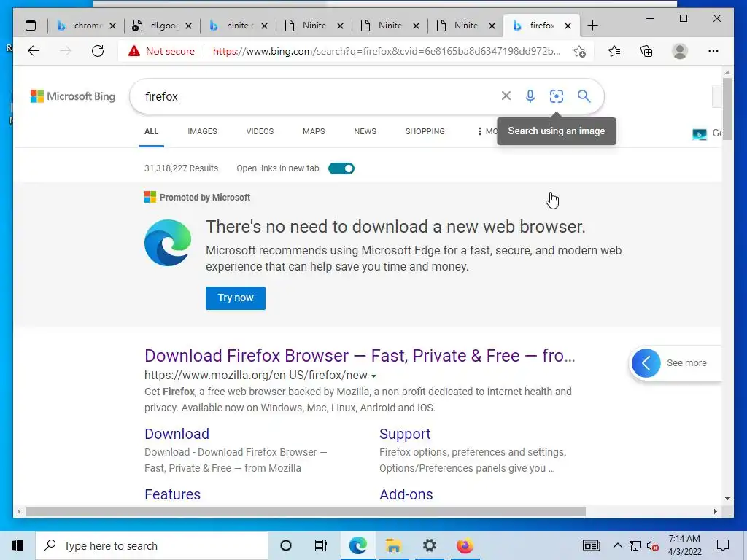Switch to IMAGES results tab
The width and height of the screenshot is (747, 560).
(x=202, y=131)
